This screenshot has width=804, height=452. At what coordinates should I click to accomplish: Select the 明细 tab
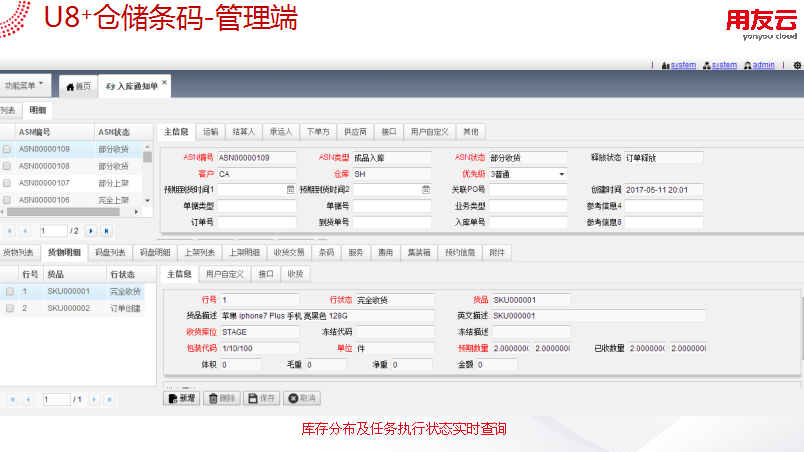37,110
